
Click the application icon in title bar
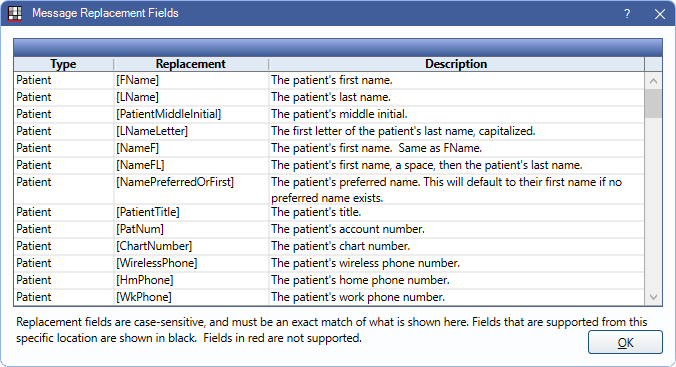click(x=15, y=13)
